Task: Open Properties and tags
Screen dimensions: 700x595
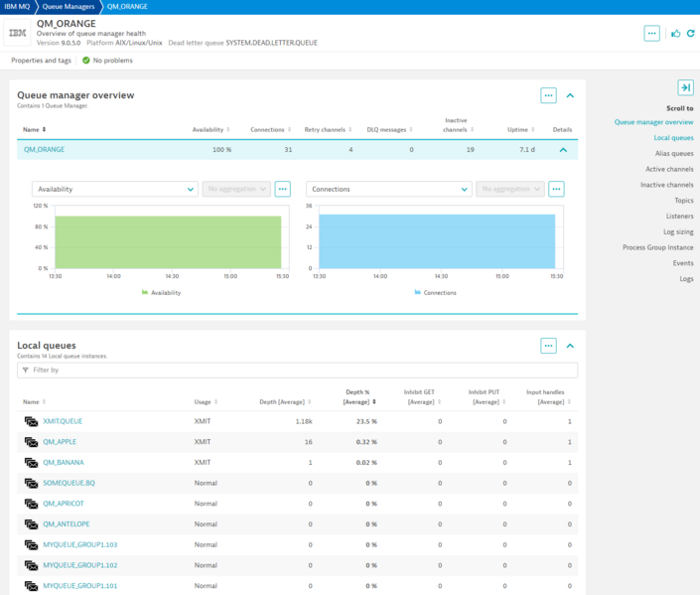Action: (41, 61)
